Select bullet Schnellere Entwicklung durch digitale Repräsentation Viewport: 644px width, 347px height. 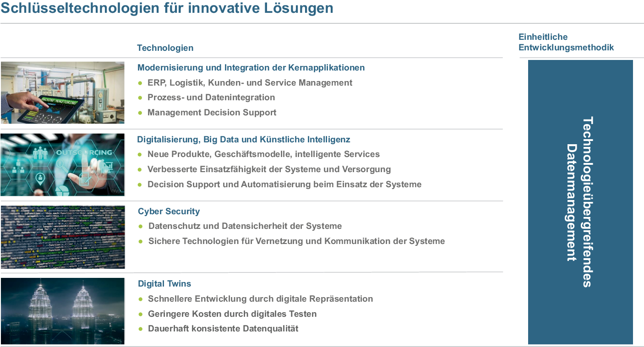(260, 299)
